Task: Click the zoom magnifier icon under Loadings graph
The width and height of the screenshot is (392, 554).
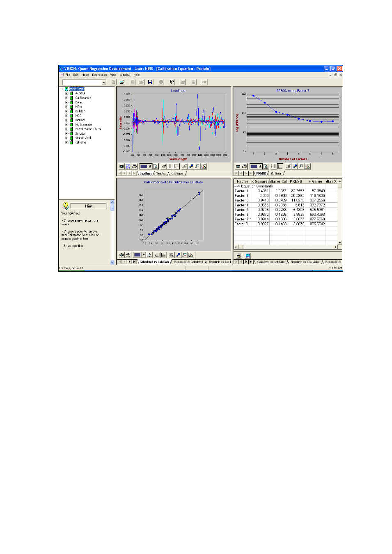Action: (156, 167)
